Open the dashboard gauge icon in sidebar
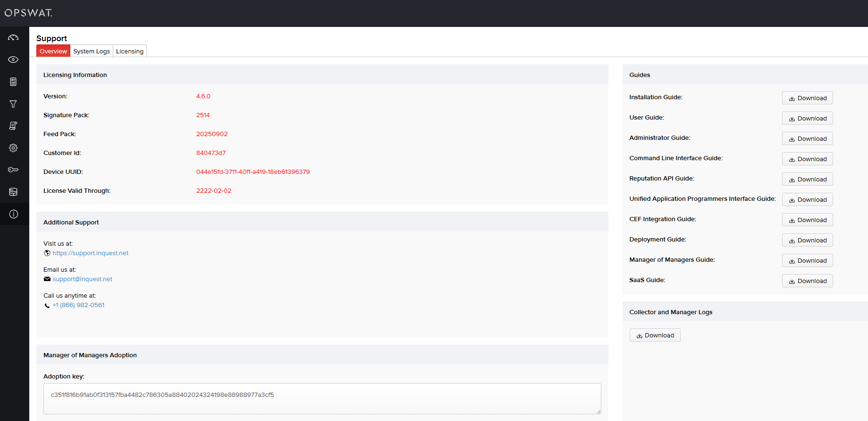Viewport: 868px width, 421px height. [13, 37]
